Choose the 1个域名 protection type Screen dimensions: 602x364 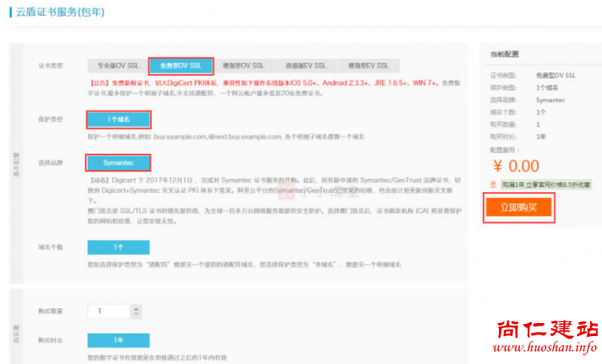[x=118, y=119]
